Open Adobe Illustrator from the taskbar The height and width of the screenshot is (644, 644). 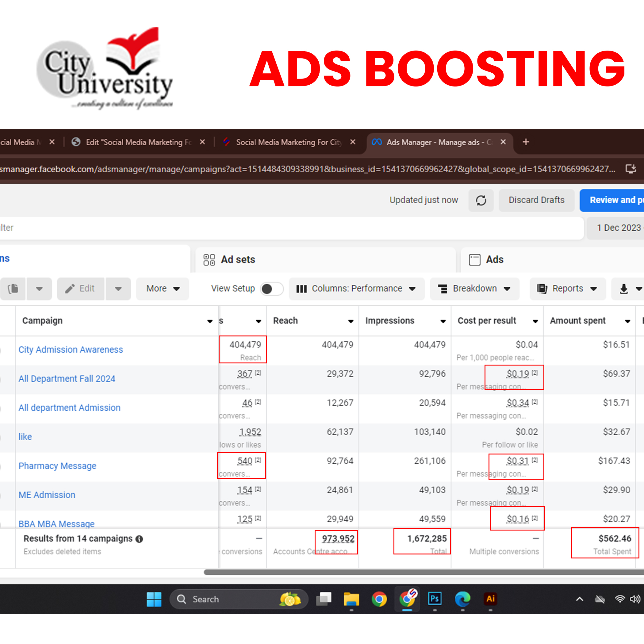click(490, 599)
